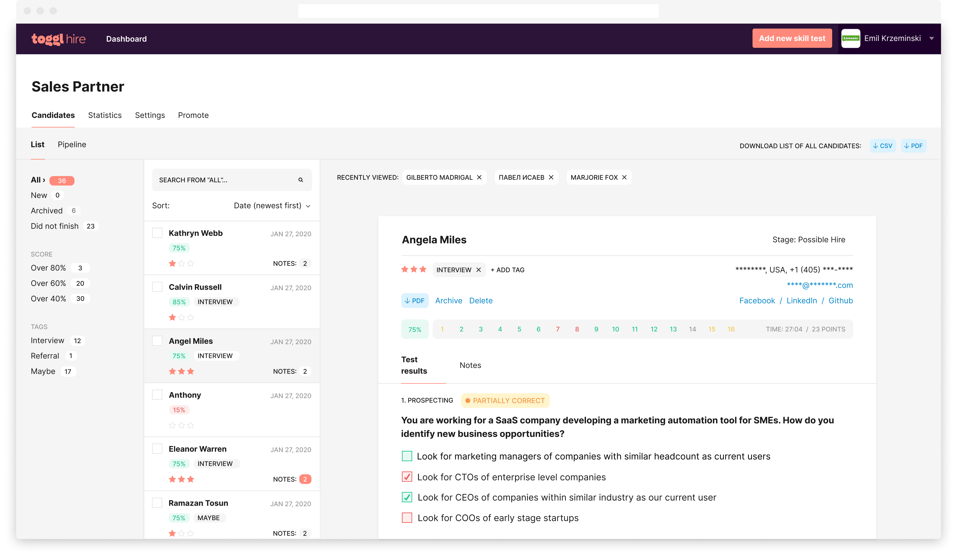Expand the Emil Krzeminski account menu

pos(932,38)
